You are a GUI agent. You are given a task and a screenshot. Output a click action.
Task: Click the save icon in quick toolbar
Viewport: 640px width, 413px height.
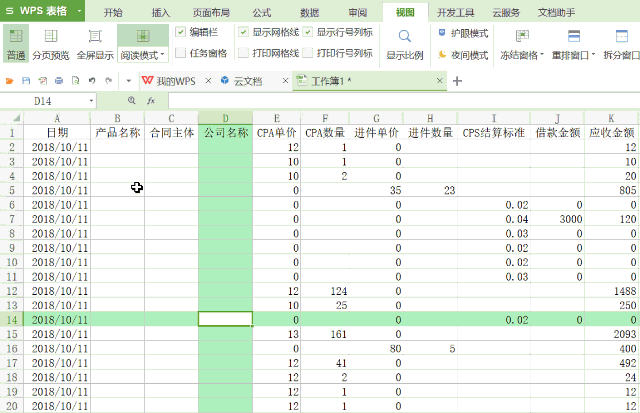(26, 81)
